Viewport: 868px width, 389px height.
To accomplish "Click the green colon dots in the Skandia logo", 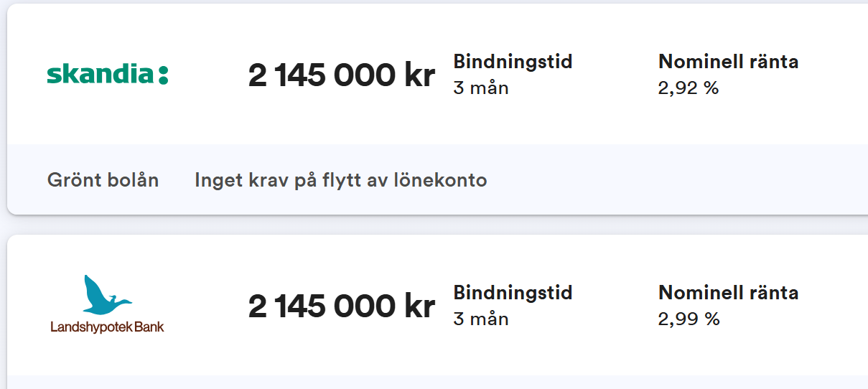I will tap(163, 75).
